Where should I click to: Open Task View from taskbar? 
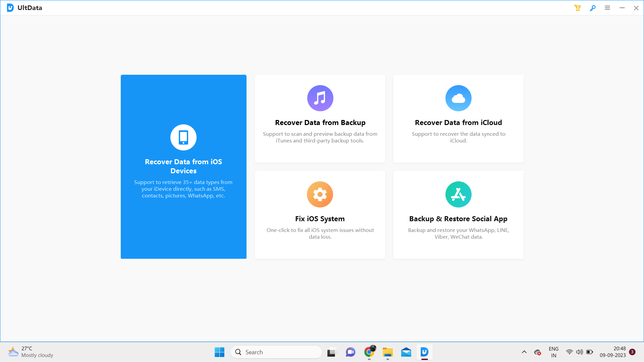coord(331,352)
